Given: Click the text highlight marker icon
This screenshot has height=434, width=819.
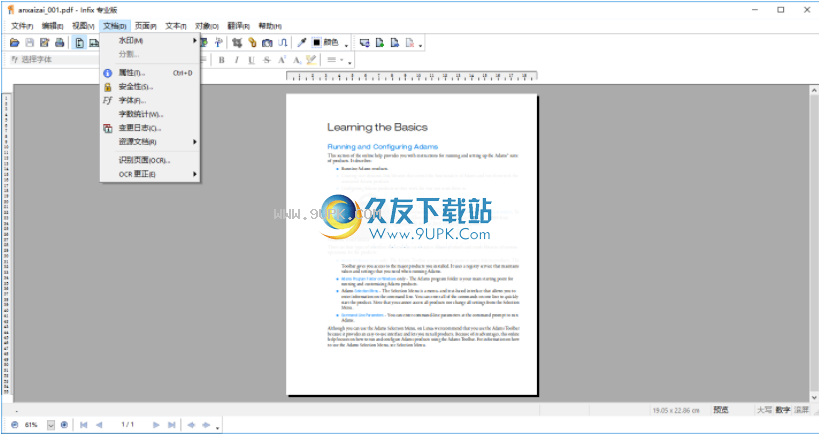Looking at the screenshot, I should [x=311, y=60].
